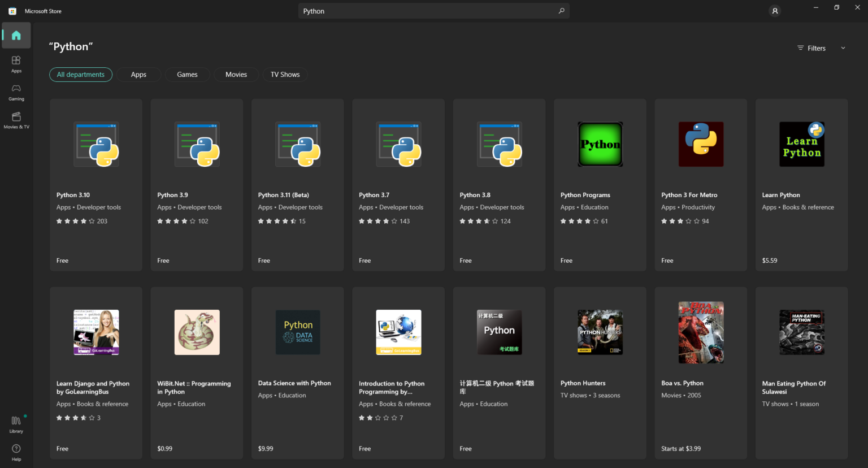Viewport: 868px width, 468px height.
Task: Enable the Games department filter
Action: pyautogui.click(x=187, y=74)
